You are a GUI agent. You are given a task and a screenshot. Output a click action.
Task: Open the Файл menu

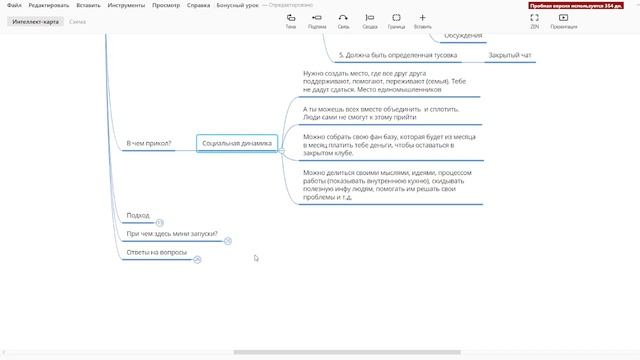click(14, 5)
